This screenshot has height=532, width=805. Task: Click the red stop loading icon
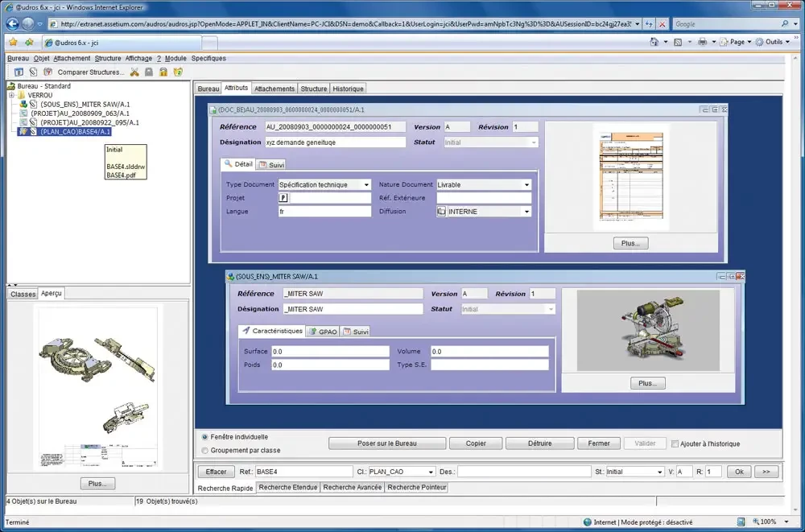pyautogui.click(x=663, y=24)
